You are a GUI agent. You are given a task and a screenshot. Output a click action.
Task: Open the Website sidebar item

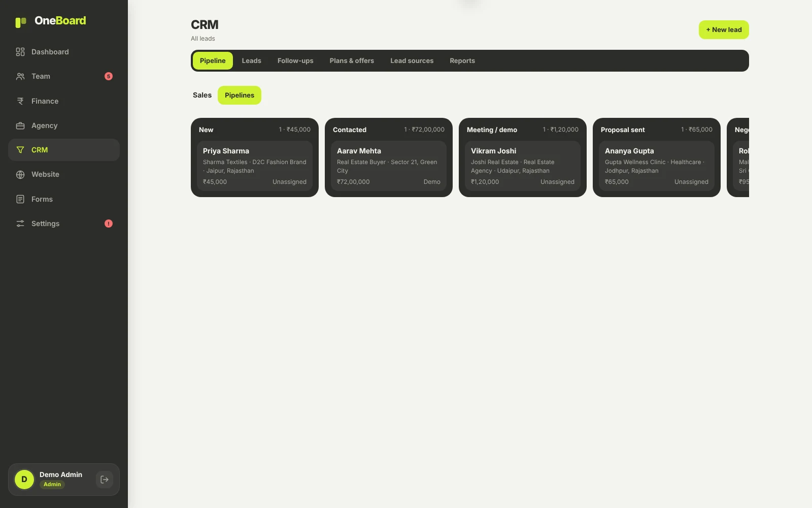[64, 174]
